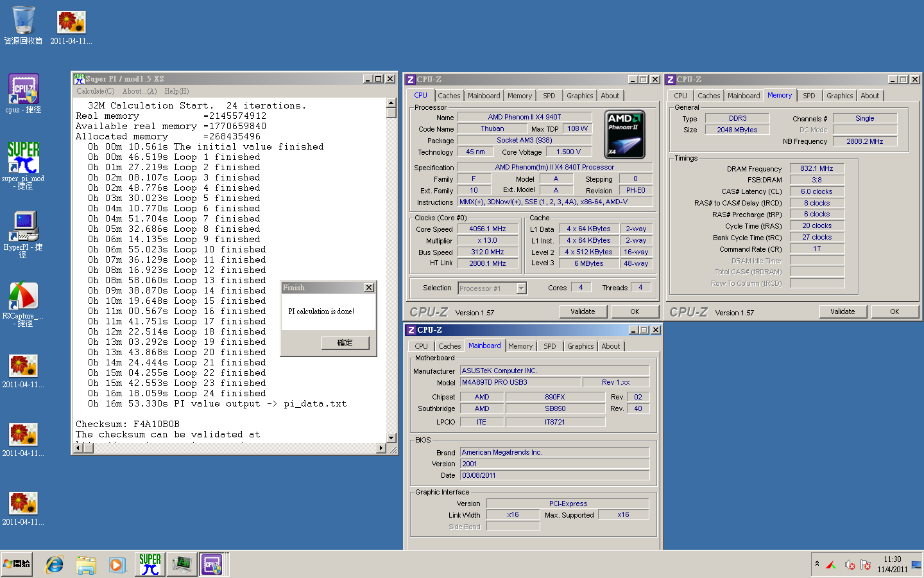Screen dimensions: 924x578
Task: Click the green-red tray application icon
Action: (832, 565)
